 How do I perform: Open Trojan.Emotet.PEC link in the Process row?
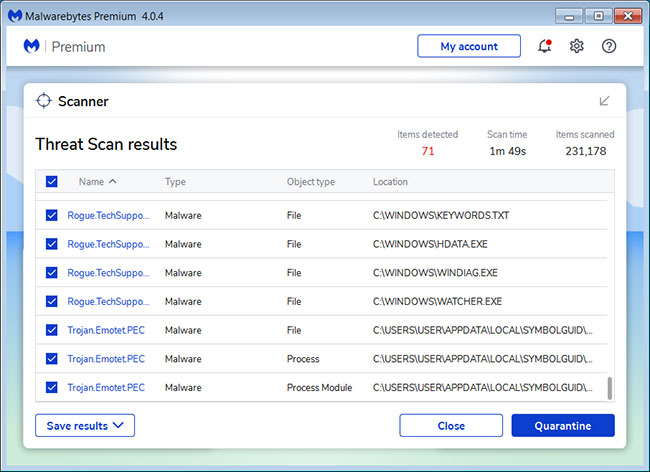106,358
